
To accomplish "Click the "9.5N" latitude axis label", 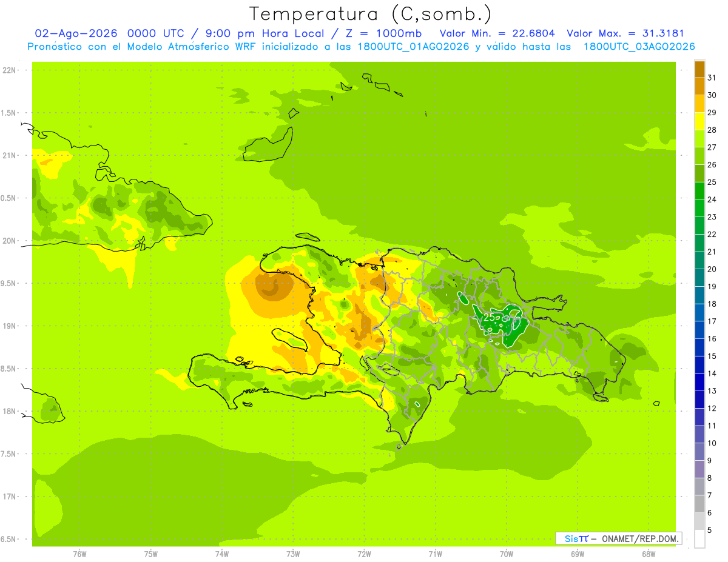I will (x=9, y=283).
